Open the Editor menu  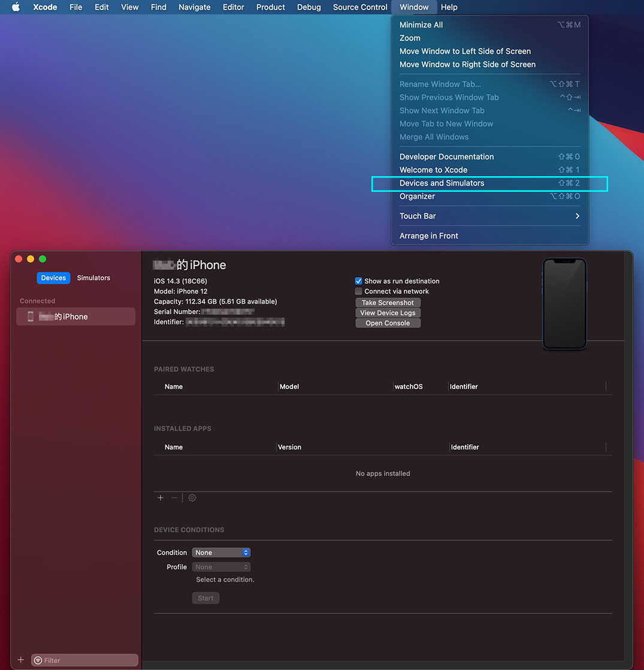(233, 7)
